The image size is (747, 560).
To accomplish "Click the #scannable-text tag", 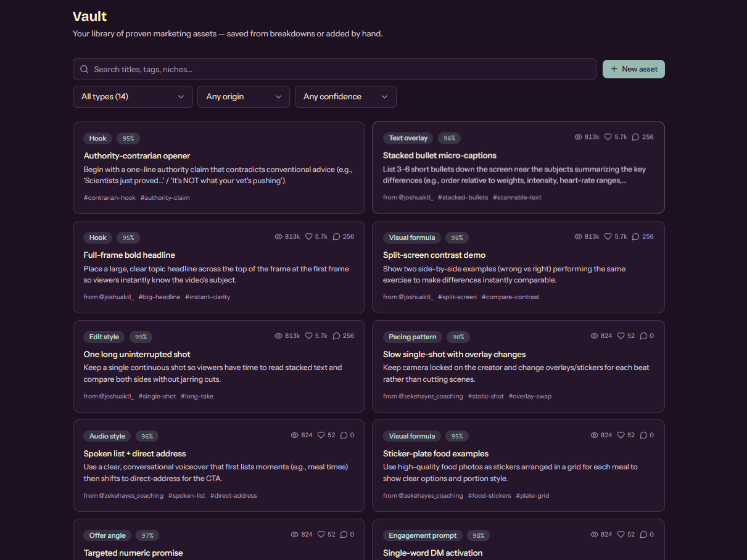I will point(517,197).
